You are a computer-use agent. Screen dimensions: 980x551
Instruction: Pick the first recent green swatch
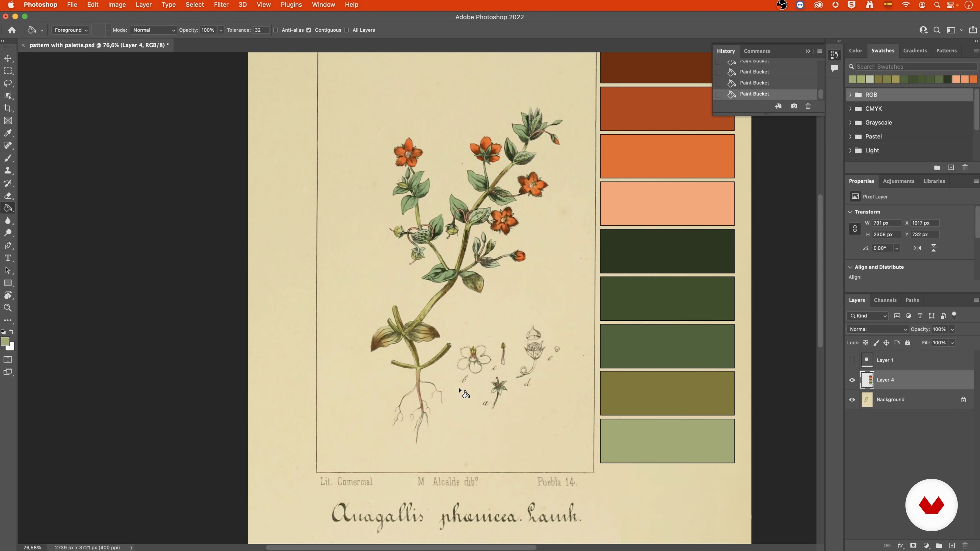852,79
